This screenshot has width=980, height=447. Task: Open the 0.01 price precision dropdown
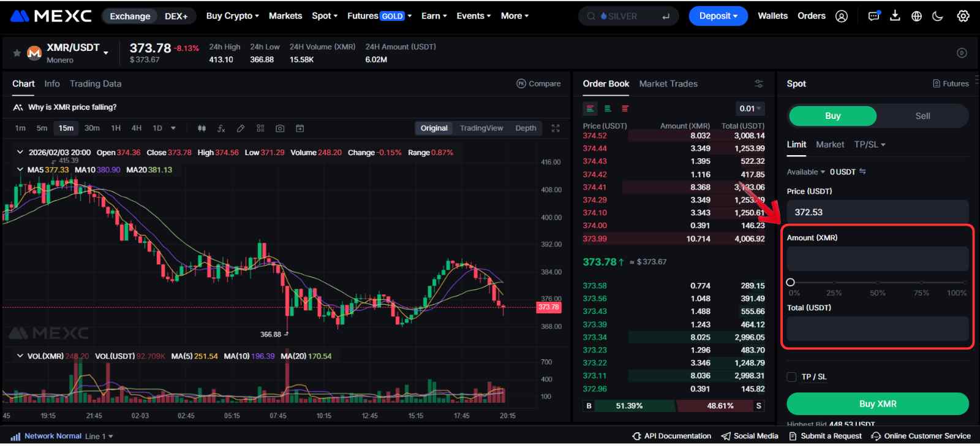pos(750,109)
